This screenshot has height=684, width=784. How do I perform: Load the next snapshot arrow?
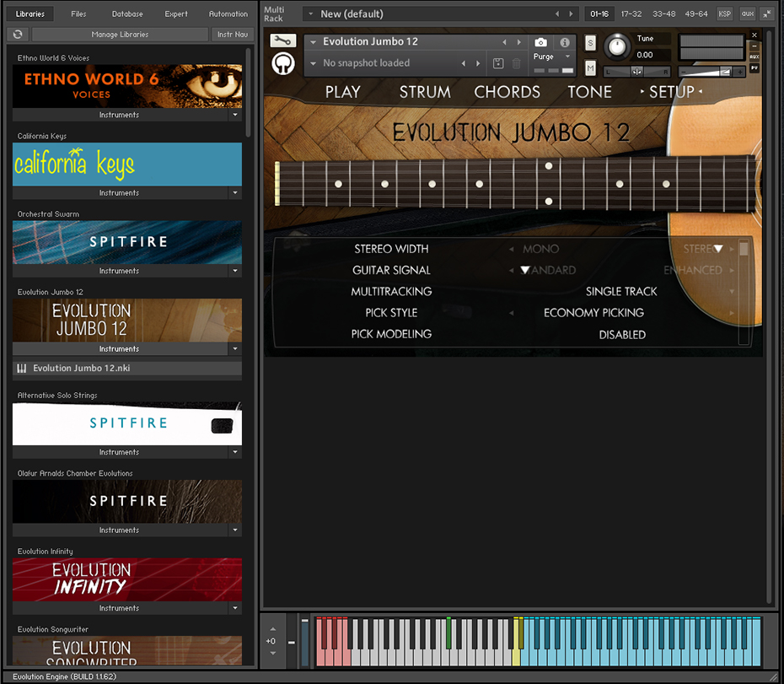(478, 63)
